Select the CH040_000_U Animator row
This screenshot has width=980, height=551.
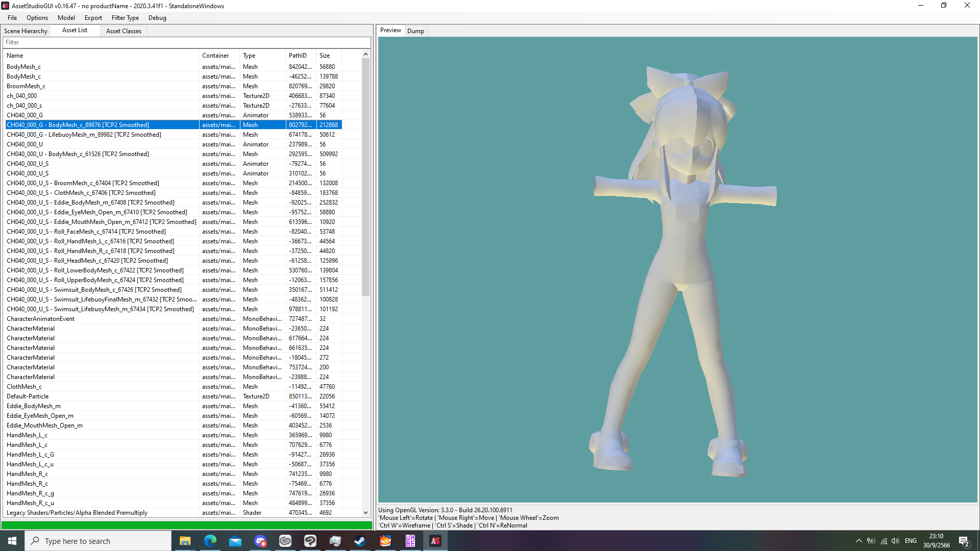(x=174, y=144)
